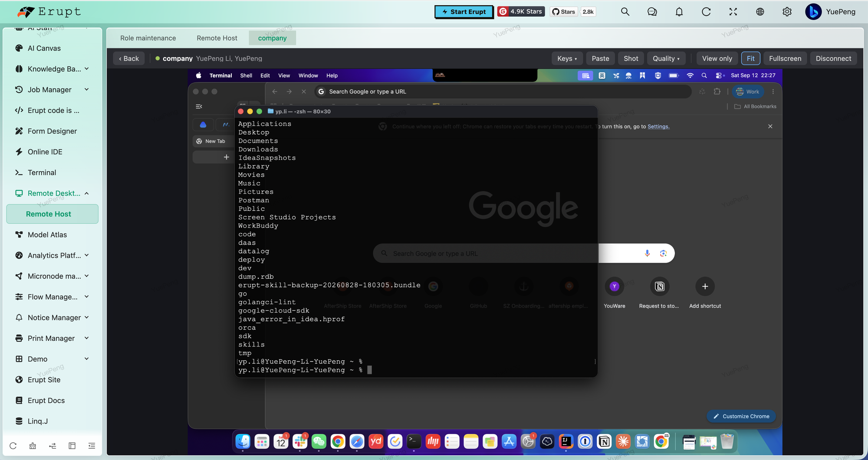This screenshot has width=868, height=460.
Task: Switch to Role maintenance tab
Action: tap(148, 38)
